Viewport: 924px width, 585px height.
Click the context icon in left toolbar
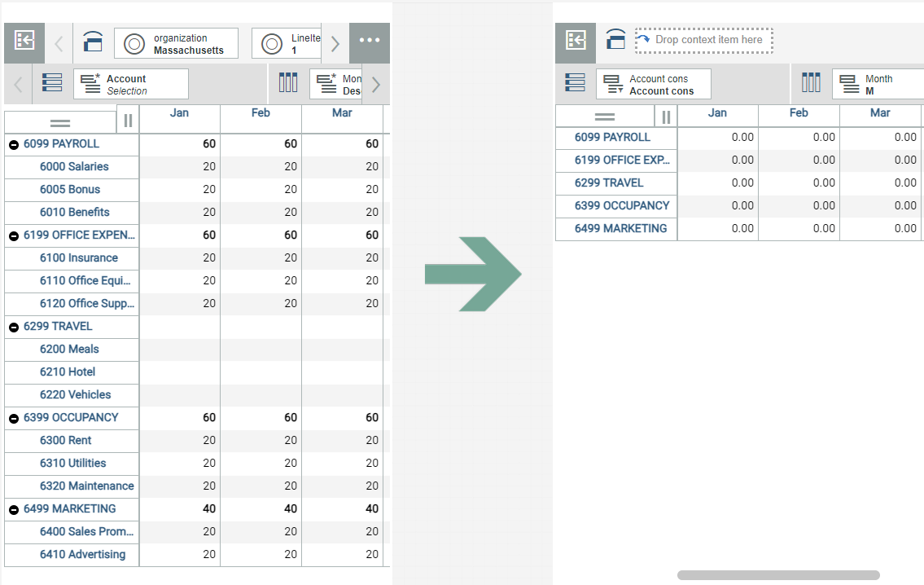click(94, 42)
